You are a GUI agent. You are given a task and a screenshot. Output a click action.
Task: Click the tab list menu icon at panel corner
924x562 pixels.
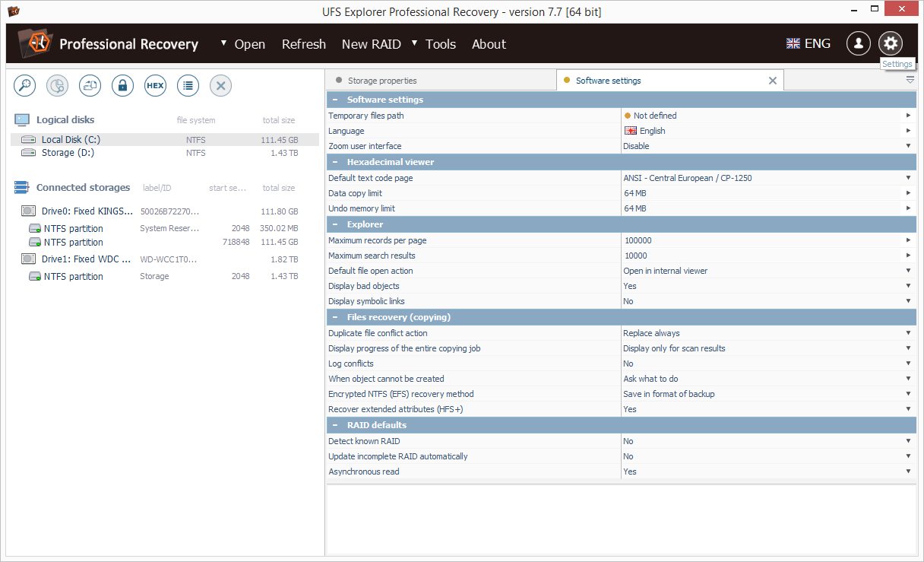click(x=910, y=80)
